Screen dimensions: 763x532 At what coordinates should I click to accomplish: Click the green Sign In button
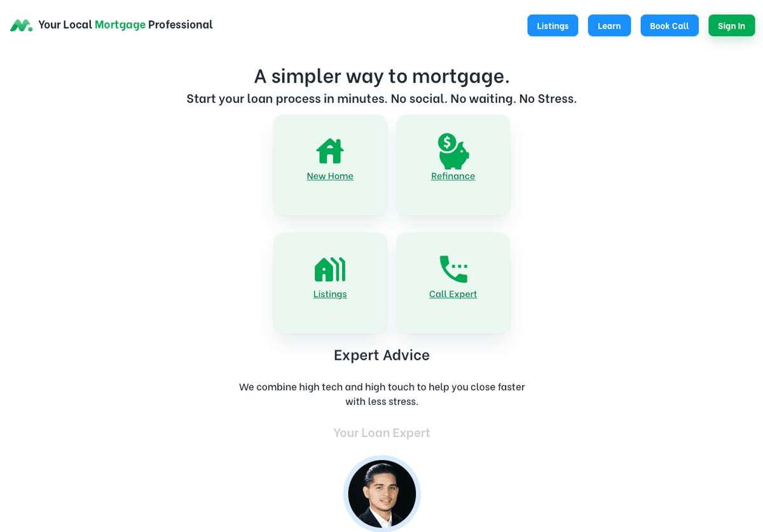tap(732, 25)
